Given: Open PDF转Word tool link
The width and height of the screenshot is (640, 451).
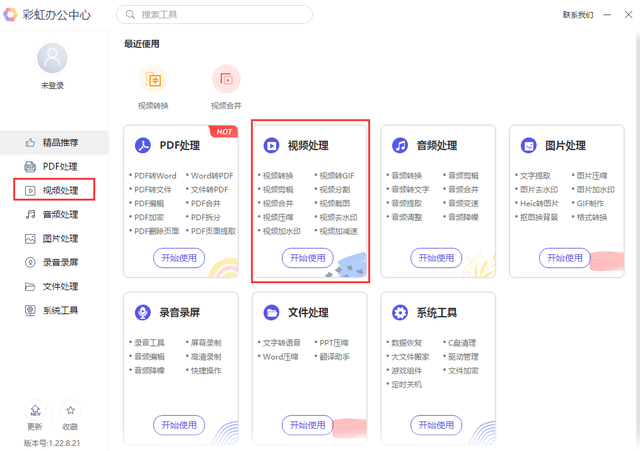Looking at the screenshot, I should tap(155, 176).
